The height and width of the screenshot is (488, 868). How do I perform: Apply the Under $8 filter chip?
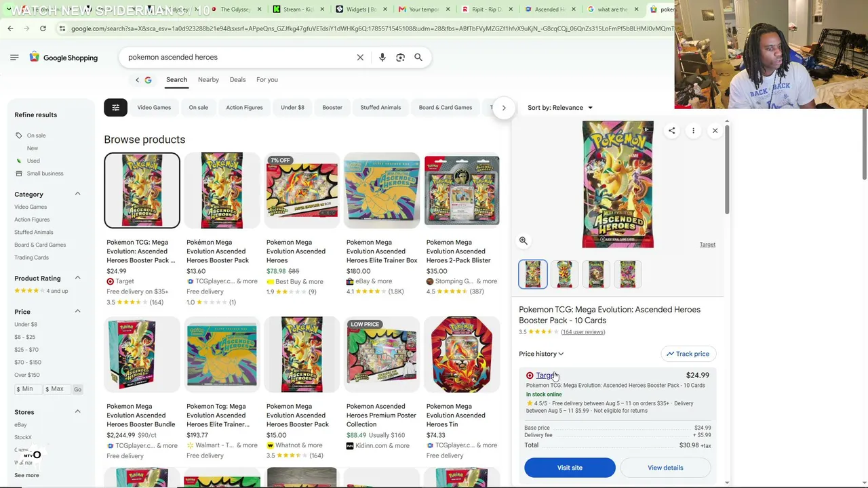click(x=292, y=108)
